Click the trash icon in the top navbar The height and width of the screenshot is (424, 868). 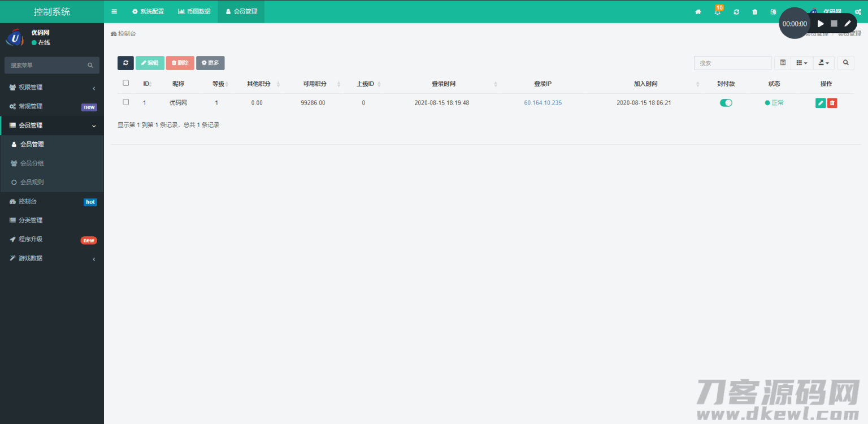tap(755, 12)
